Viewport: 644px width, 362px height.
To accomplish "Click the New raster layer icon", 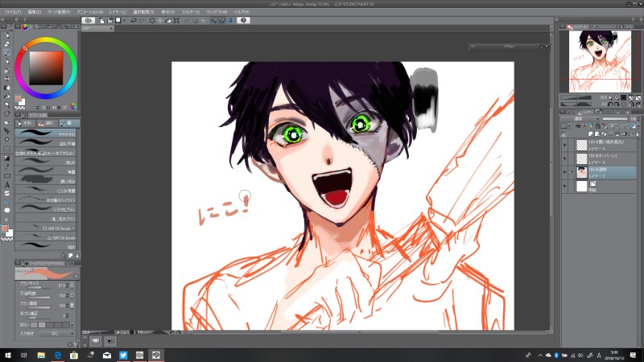I will (592, 134).
